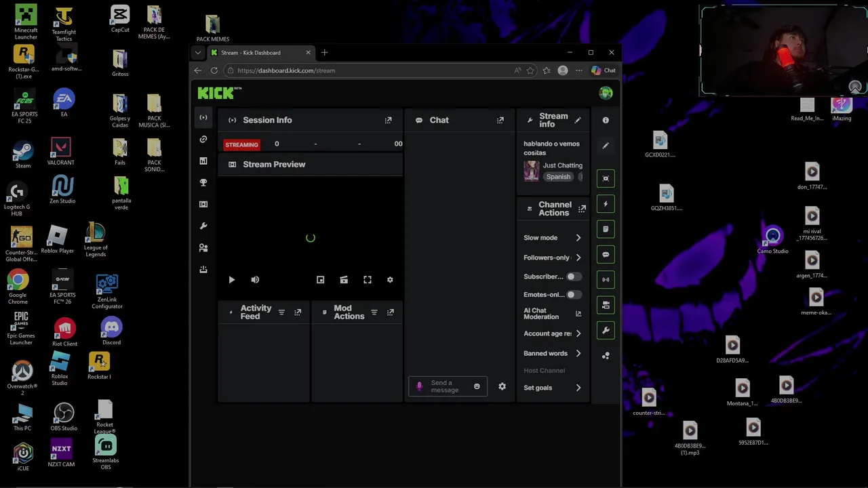Select OBS Studio desktop shortcut
The width and height of the screenshot is (868, 488).
tap(64, 417)
